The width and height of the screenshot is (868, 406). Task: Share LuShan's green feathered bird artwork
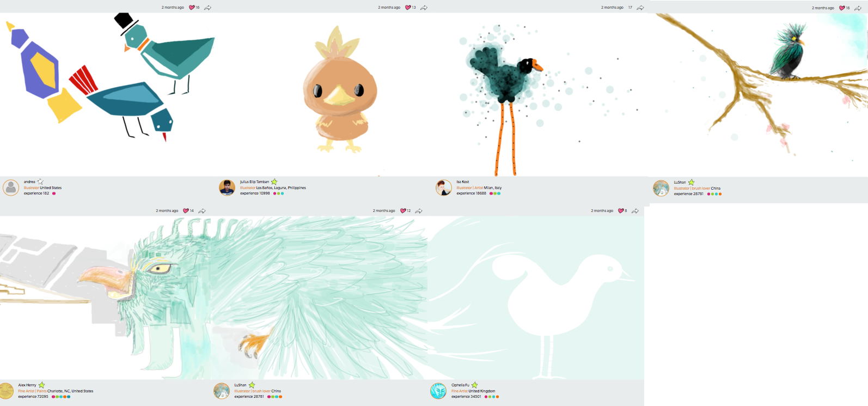[x=419, y=211]
